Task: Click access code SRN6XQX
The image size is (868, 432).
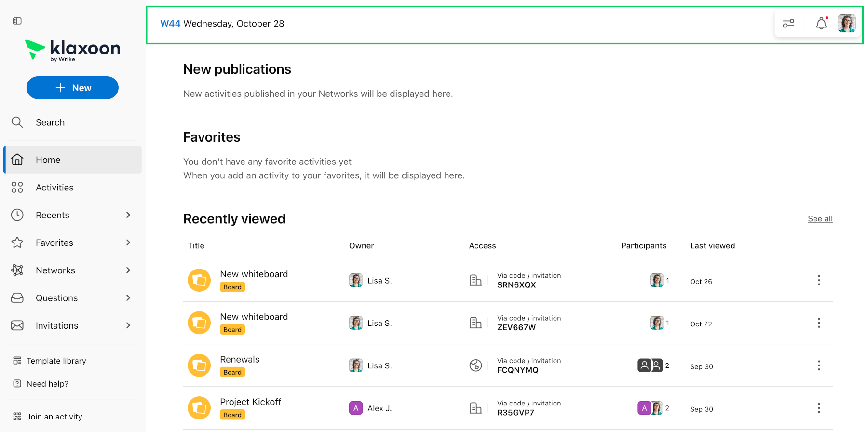Action: pyautogui.click(x=516, y=285)
